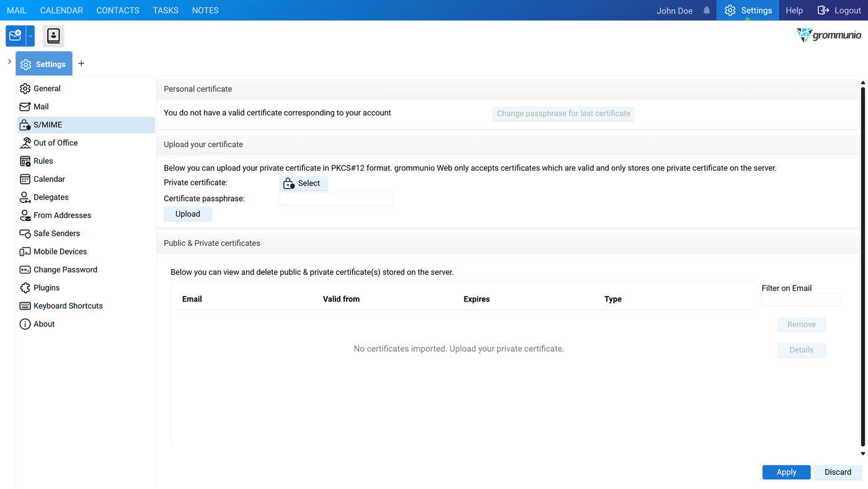Select the Settings tab
Viewport: 868px width, 489px height.
pyautogui.click(x=44, y=64)
